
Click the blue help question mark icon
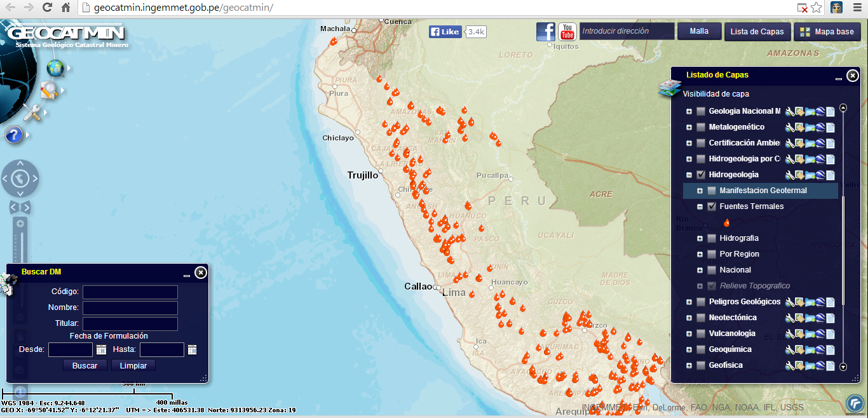tap(14, 134)
